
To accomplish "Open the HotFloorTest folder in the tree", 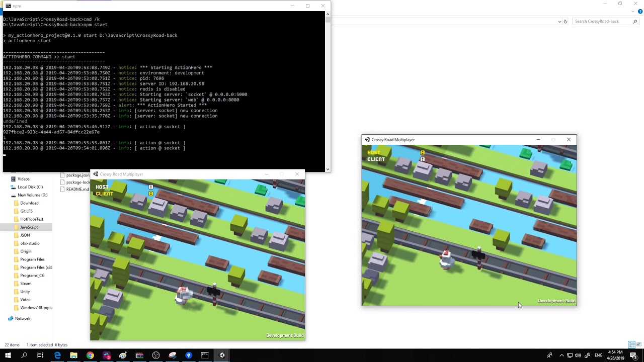I will (32, 219).
